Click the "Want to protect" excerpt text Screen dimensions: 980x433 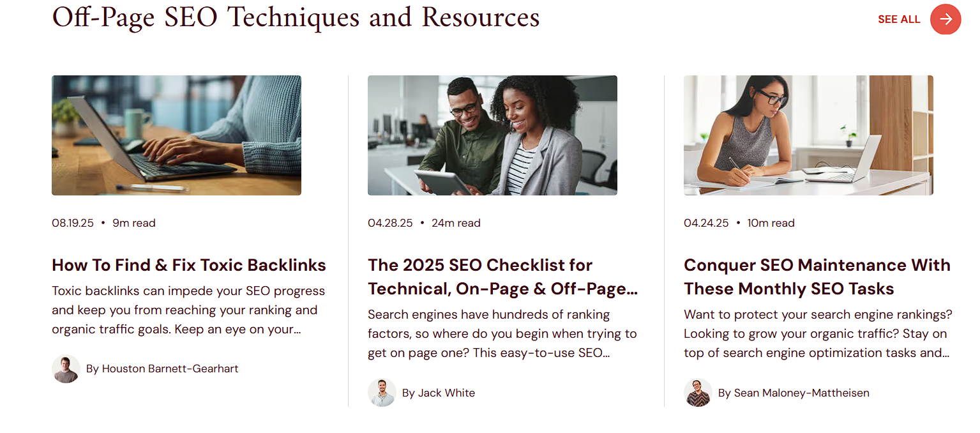818,334
